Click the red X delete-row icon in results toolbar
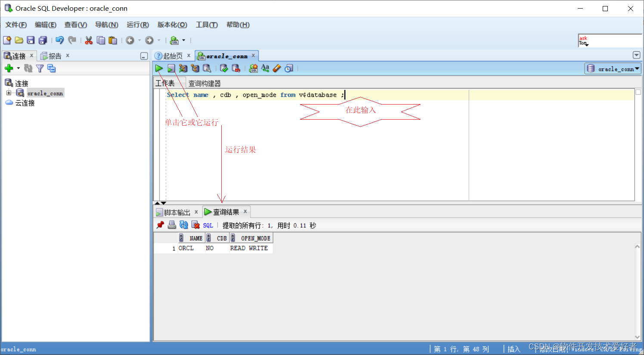This screenshot has height=355, width=644. (x=195, y=225)
